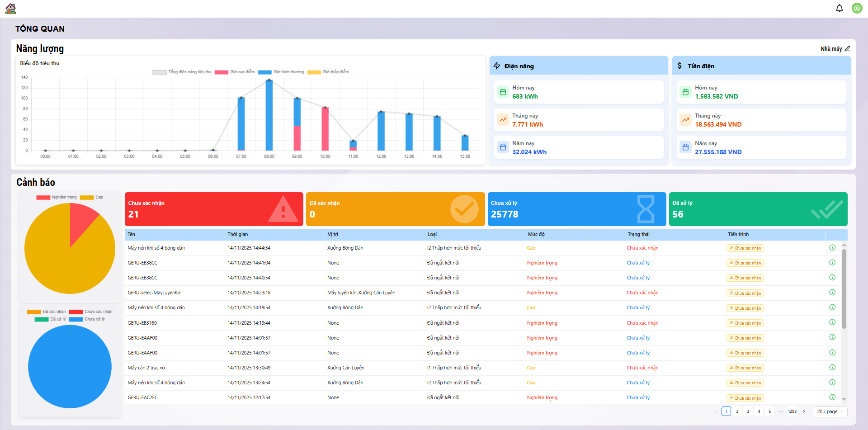Viewport: 868px width, 430px height.
Task: Toggle Giờ bình thường legend item
Action: pos(281,72)
